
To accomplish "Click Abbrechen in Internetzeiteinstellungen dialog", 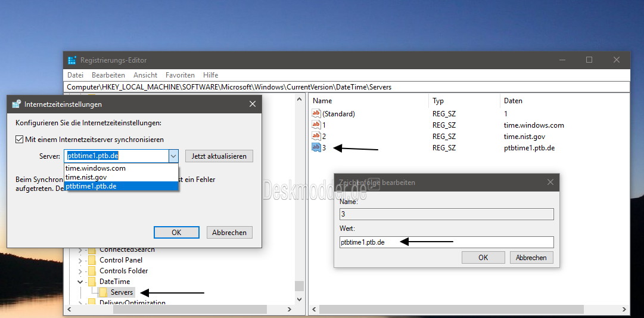I will tap(229, 233).
